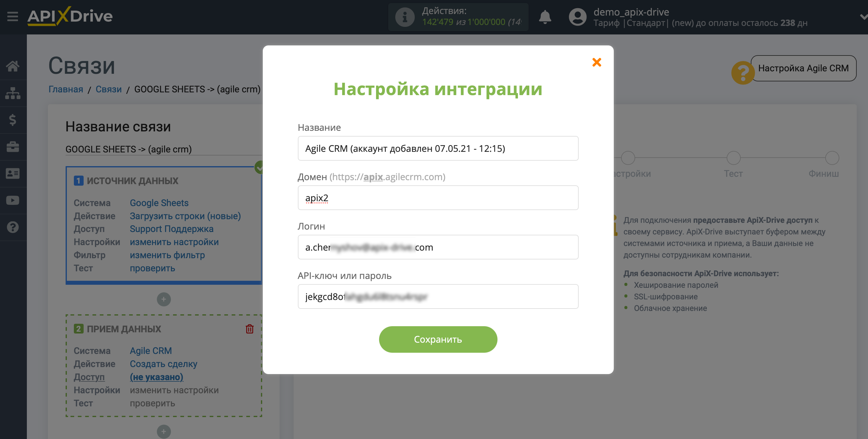Click the Название input field
The height and width of the screenshot is (439, 868).
pyautogui.click(x=438, y=148)
